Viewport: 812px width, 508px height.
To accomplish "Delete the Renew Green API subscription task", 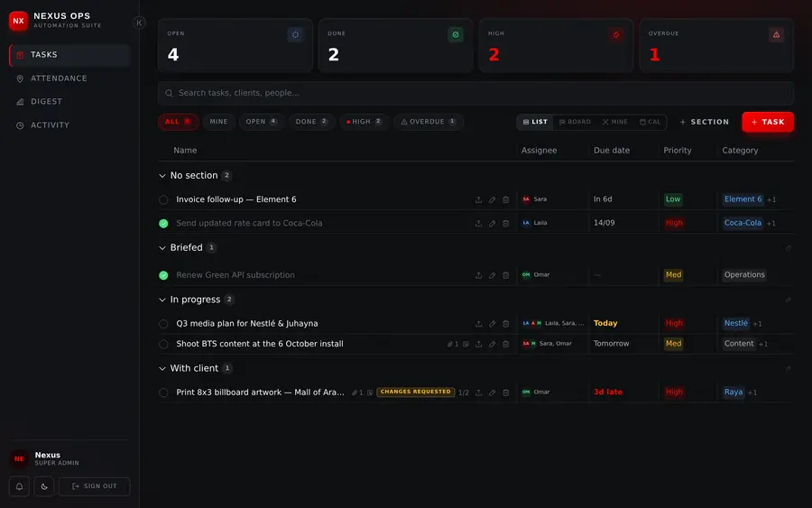I will click(x=506, y=275).
